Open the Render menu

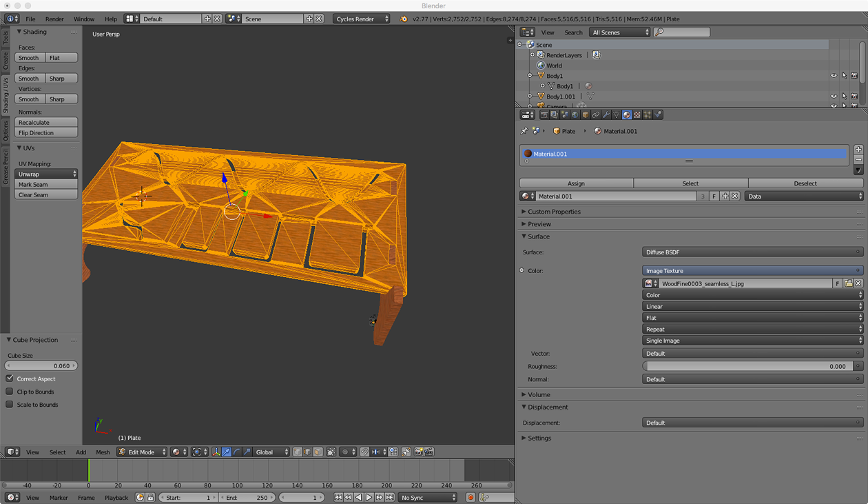click(x=54, y=19)
